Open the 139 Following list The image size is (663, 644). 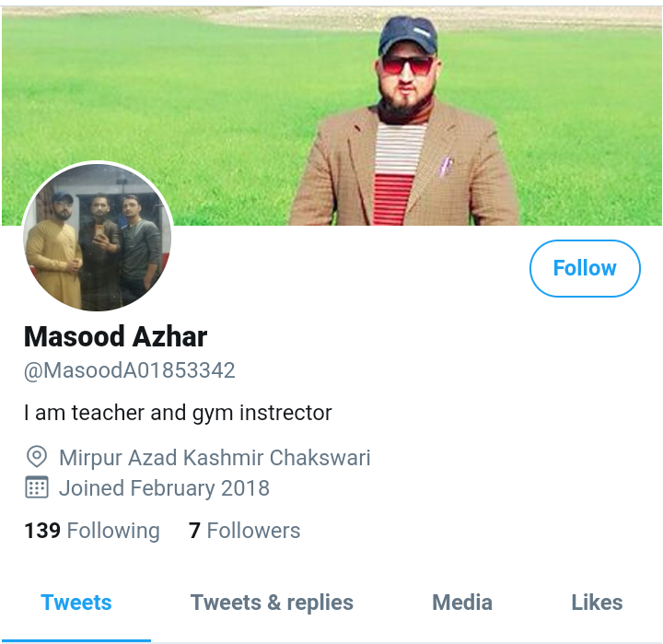pyautogui.click(x=92, y=531)
